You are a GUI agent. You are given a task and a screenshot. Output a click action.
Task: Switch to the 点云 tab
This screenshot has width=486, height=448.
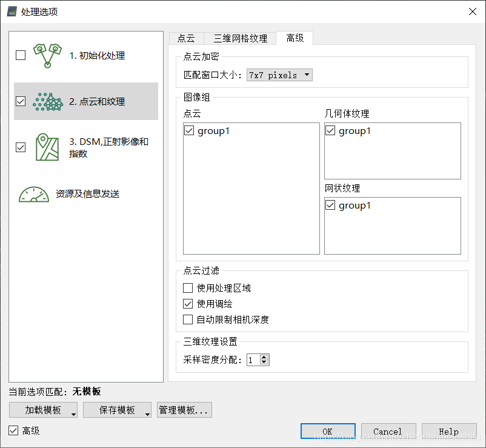186,38
